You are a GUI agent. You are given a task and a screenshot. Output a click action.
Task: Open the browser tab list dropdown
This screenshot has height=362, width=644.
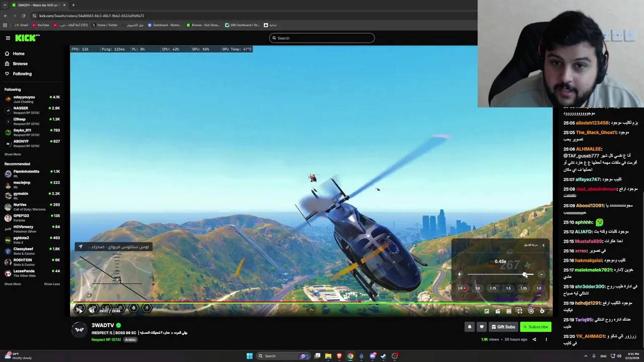pos(5,5)
